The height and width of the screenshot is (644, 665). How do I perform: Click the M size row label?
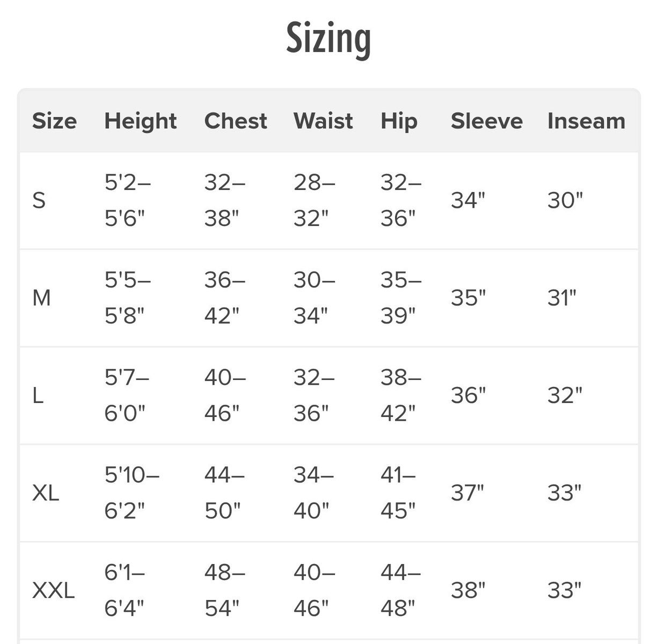[x=41, y=298]
